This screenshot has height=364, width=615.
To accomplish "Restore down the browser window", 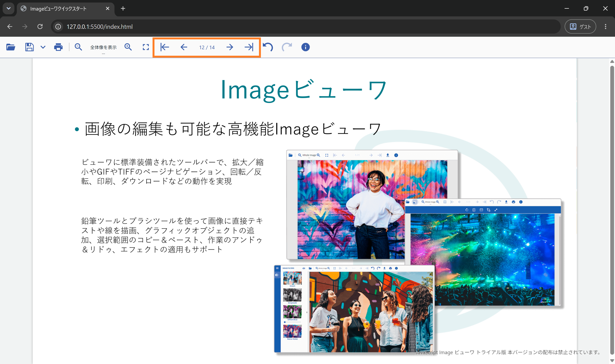I will pyautogui.click(x=586, y=9).
